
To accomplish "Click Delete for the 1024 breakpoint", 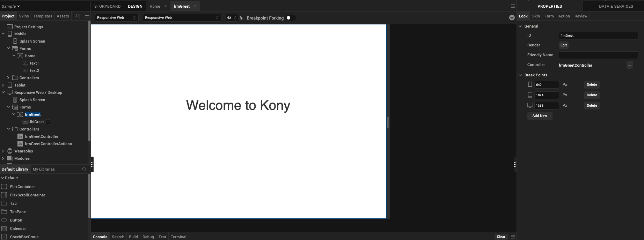I will click(x=592, y=95).
